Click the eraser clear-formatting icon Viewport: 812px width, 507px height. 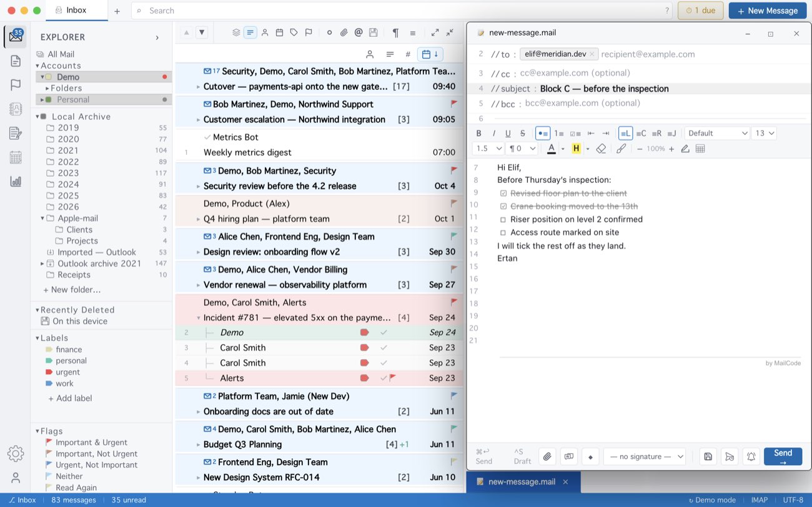601,149
